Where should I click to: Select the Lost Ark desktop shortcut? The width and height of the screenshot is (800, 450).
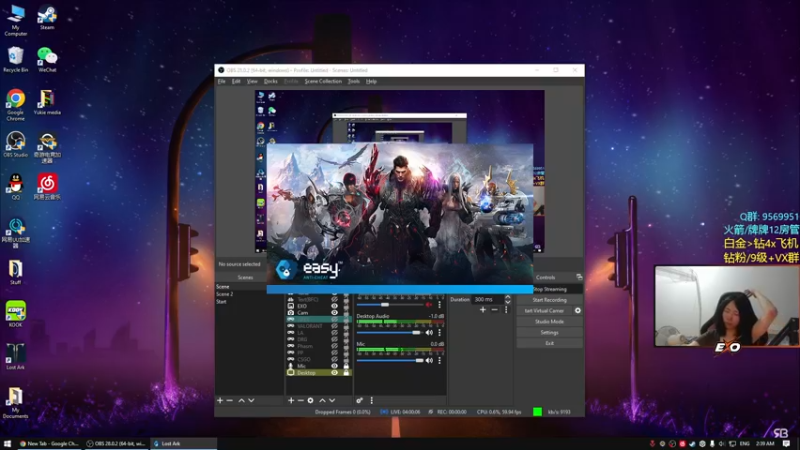[x=15, y=356]
